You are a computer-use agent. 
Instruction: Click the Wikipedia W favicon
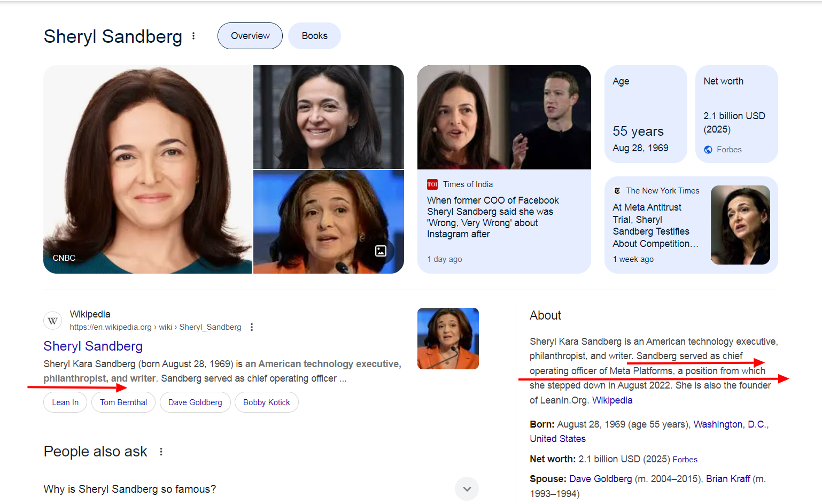point(52,321)
